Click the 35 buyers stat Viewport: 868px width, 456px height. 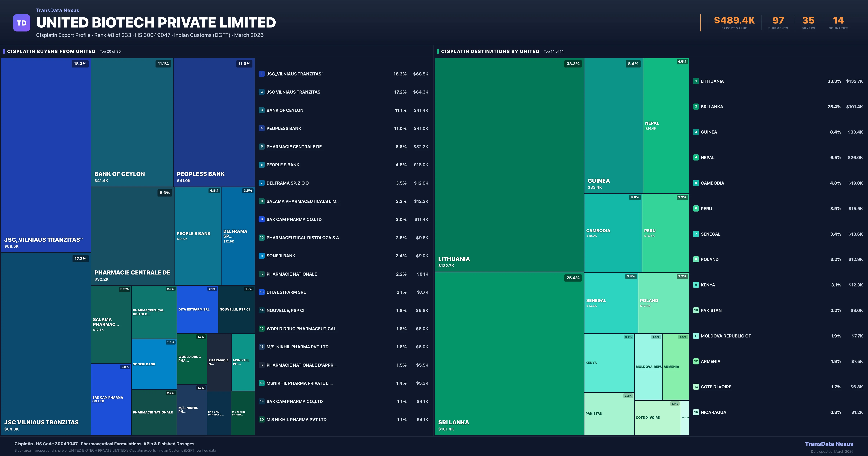click(808, 21)
